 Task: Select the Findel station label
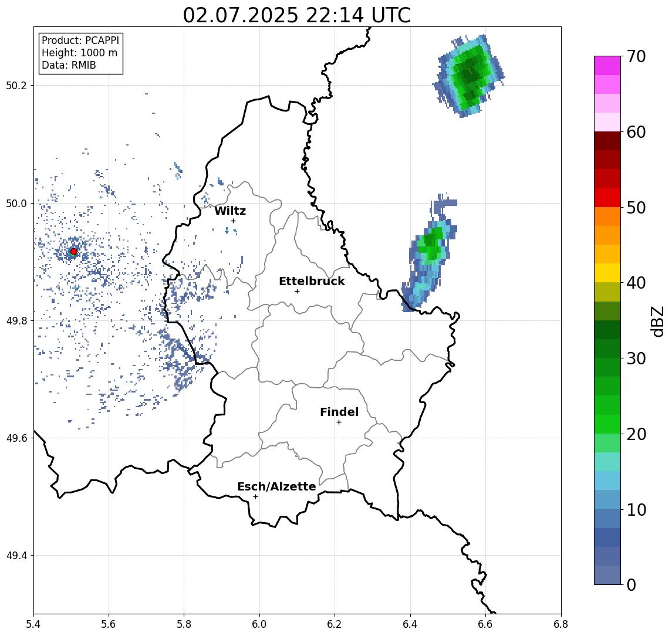click(x=339, y=412)
